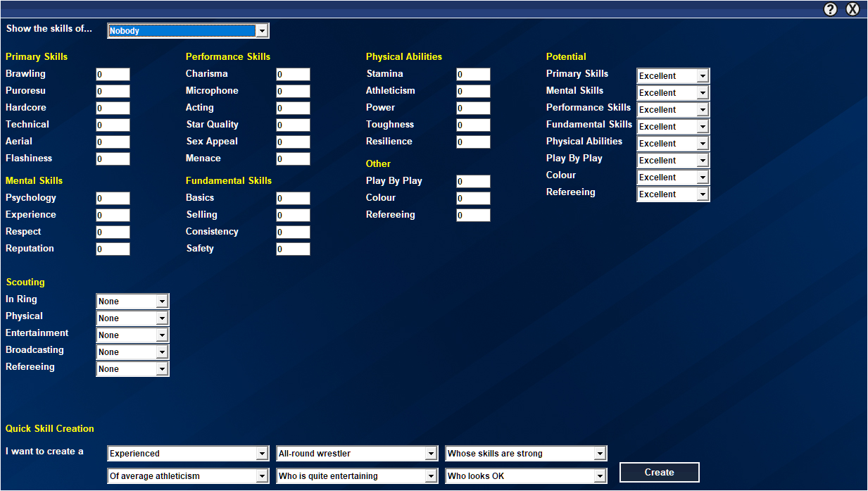
Task: Select the Brawling value field
Action: [x=113, y=75]
